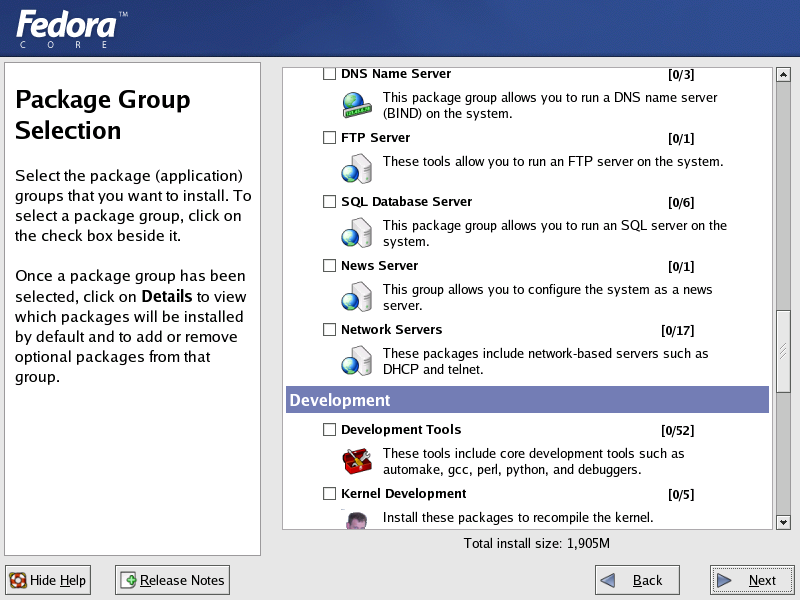The image size is (800, 600).
Task: Click the News Server label
Action: pyautogui.click(x=380, y=266)
